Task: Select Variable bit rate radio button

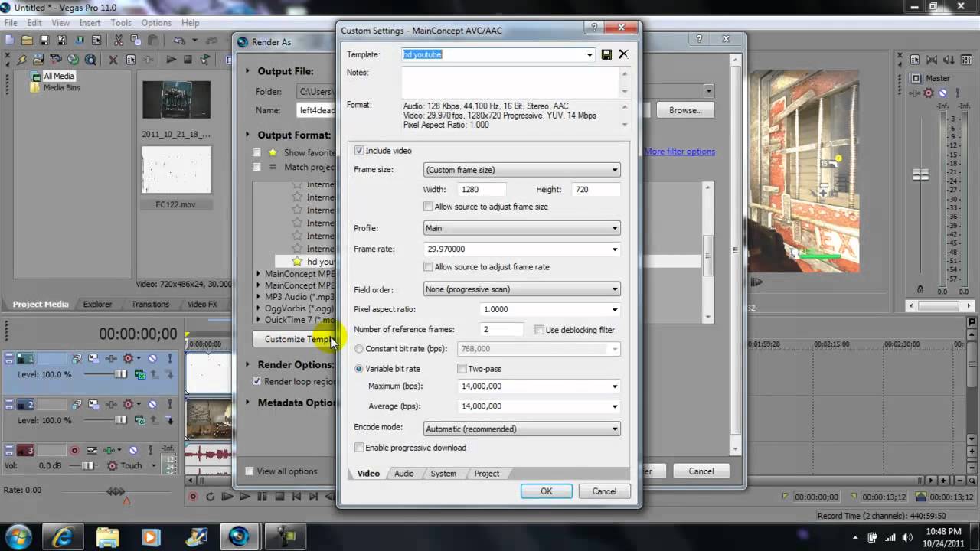Action: 359,369
